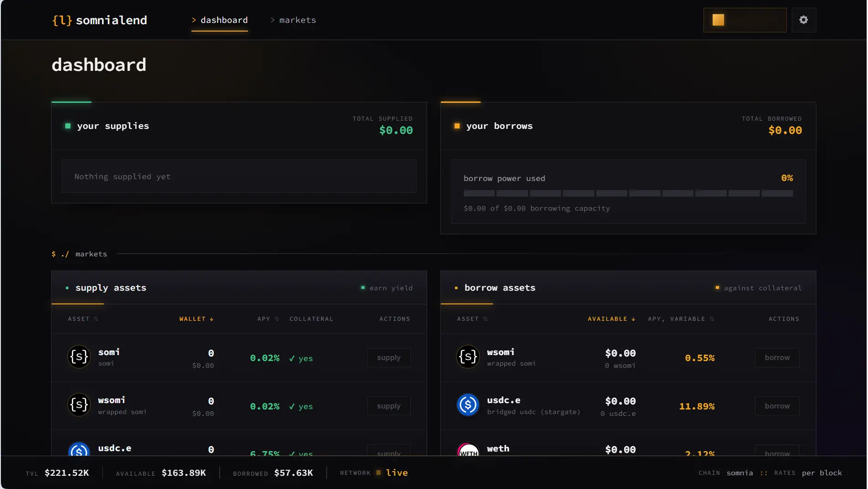Click the somi token icon in supply assets
This screenshot has width=868, height=489.
[79, 356]
